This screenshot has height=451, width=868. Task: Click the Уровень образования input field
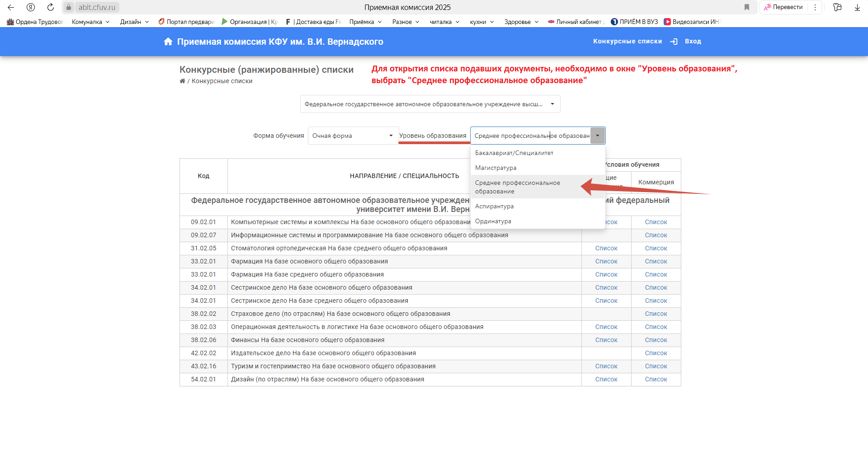[x=531, y=136]
